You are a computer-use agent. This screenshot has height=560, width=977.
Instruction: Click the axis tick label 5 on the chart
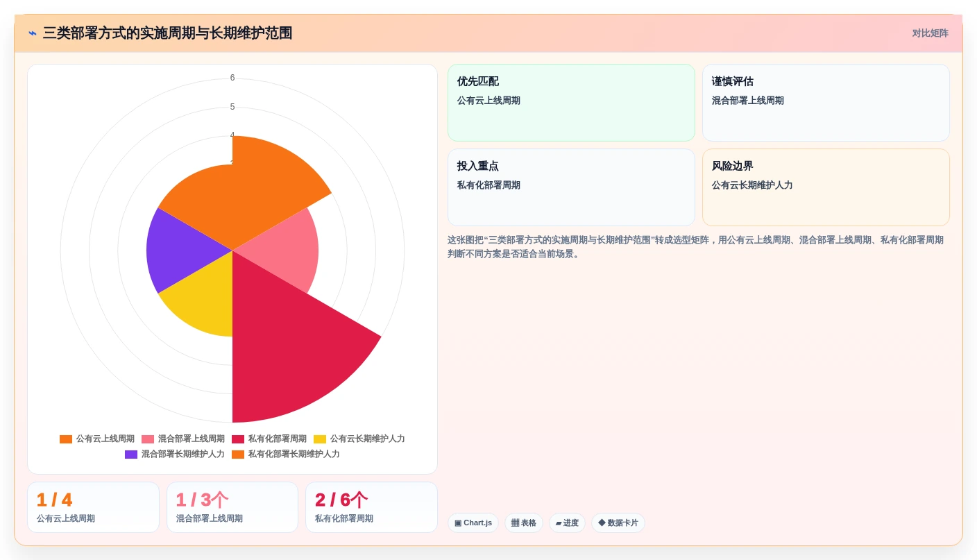click(232, 107)
